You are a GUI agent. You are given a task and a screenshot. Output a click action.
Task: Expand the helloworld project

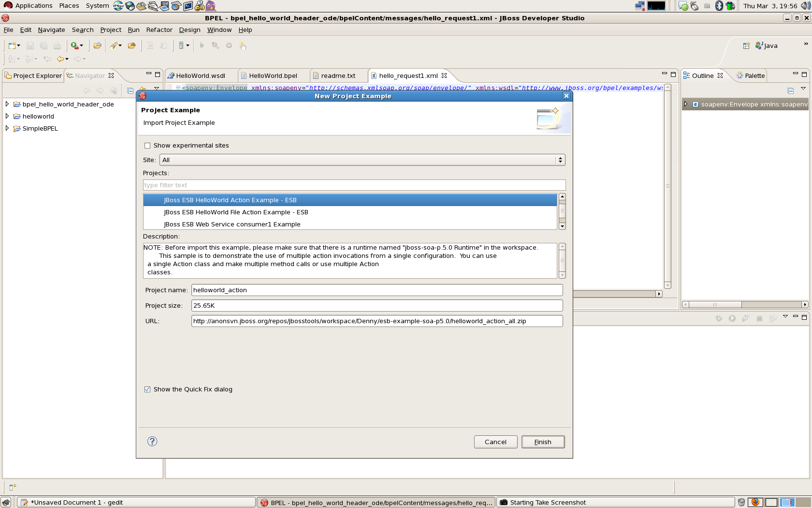[7, 116]
